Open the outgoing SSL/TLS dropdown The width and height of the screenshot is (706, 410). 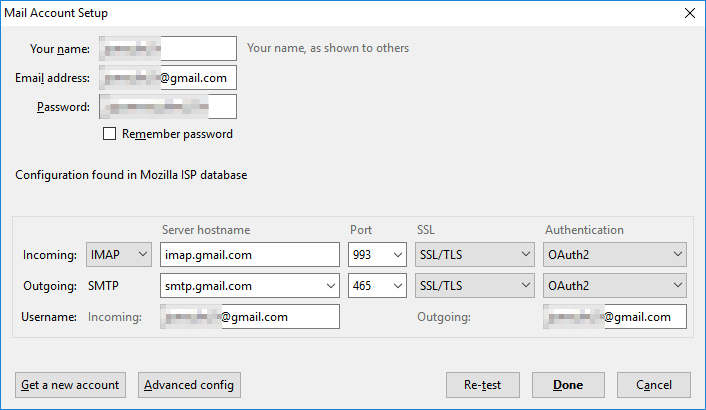474,286
